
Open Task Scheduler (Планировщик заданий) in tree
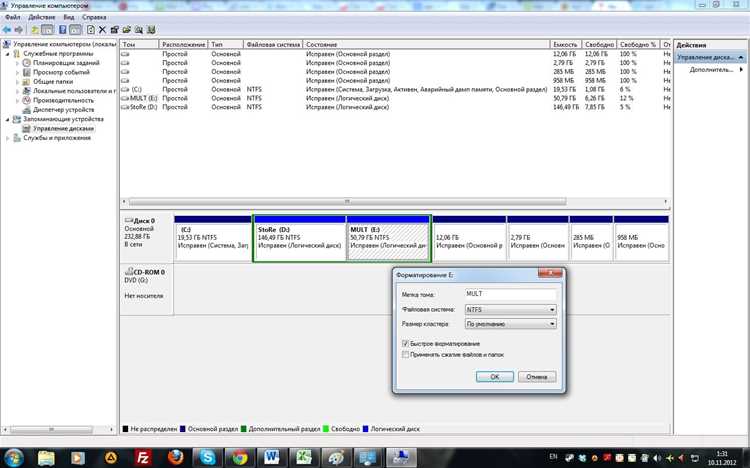pyautogui.click(x=66, y=63)
